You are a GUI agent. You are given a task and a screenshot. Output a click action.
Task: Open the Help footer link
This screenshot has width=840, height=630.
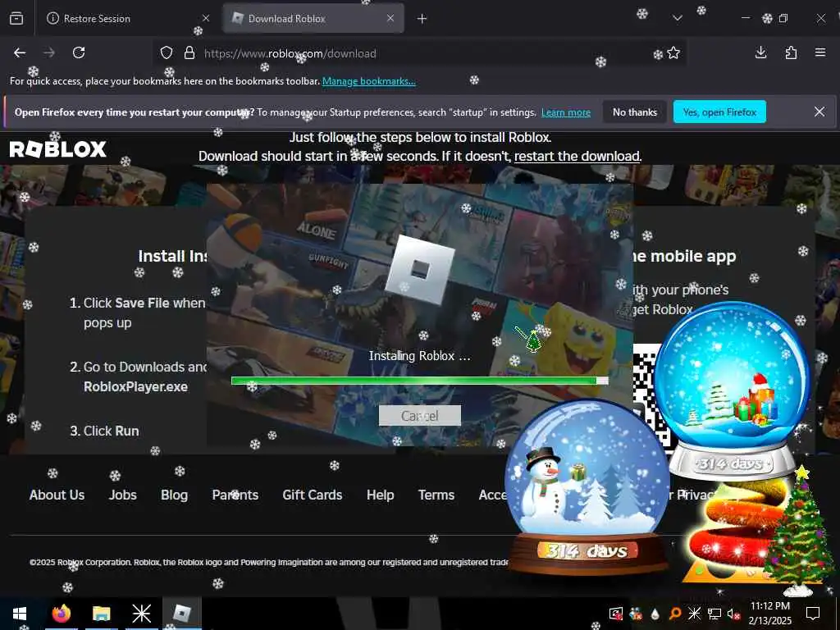coord(381,495)
